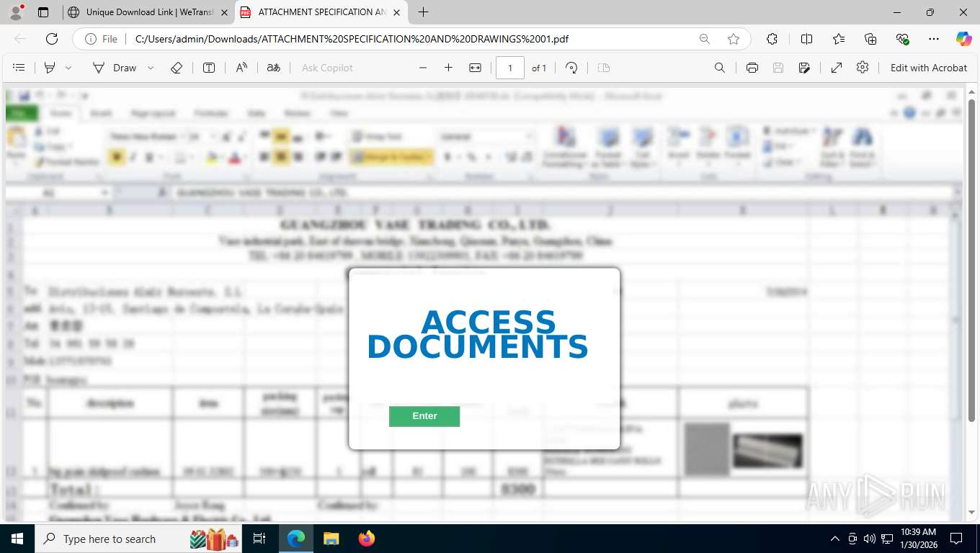Expand the highlight tool options arrow
The width and height of the screenshot is (980, 553).
68,68
